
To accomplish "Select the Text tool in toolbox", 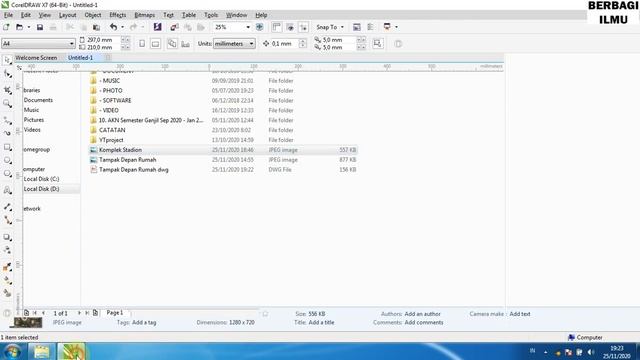I will pyautogui.click(x=7, y=190).
